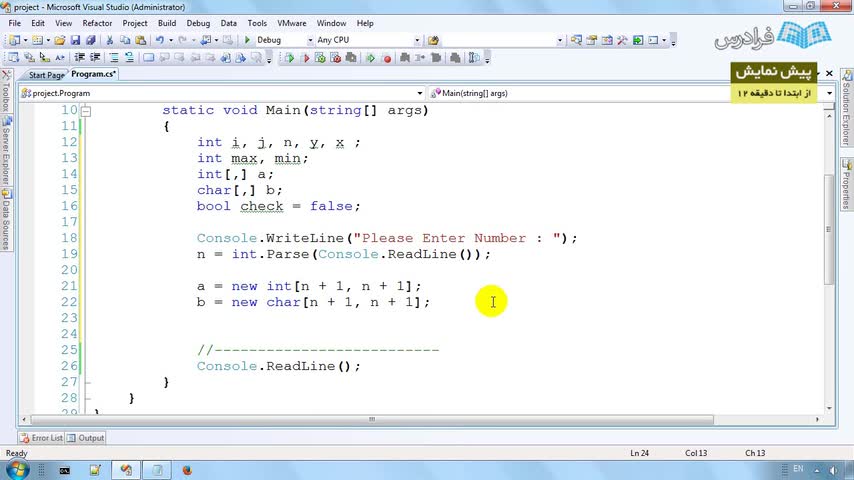Click the New Project toolbar icon
854x480 pixels.
(x=15, y=40)
